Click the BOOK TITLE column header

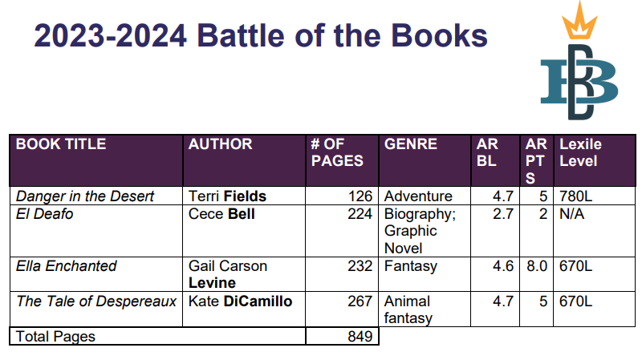point(96,160)
